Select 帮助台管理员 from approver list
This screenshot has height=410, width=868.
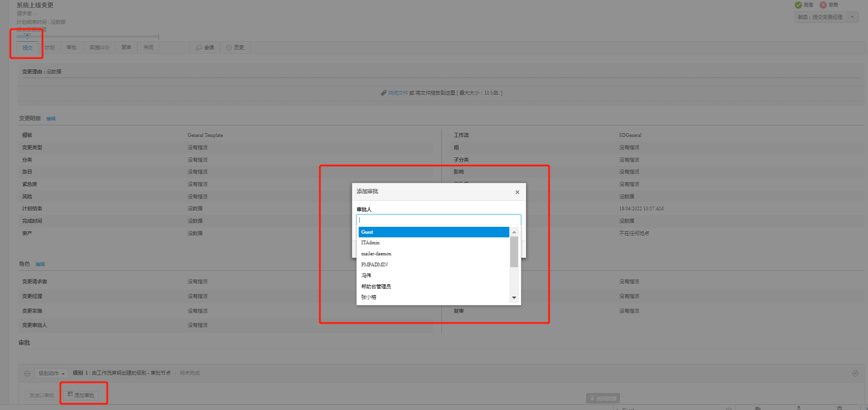coord(434,286)
